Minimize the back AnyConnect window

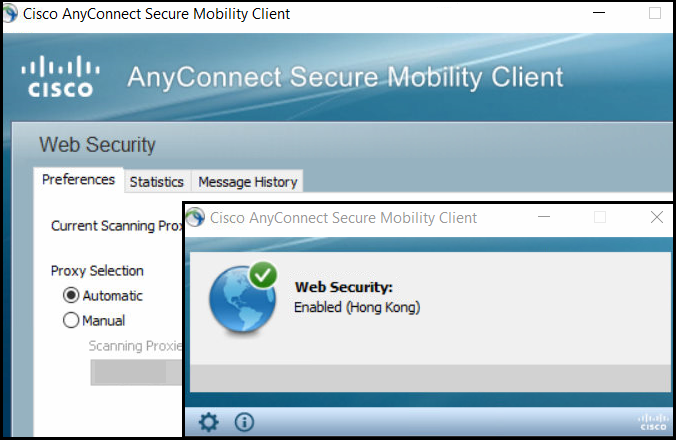pos(599,13)
